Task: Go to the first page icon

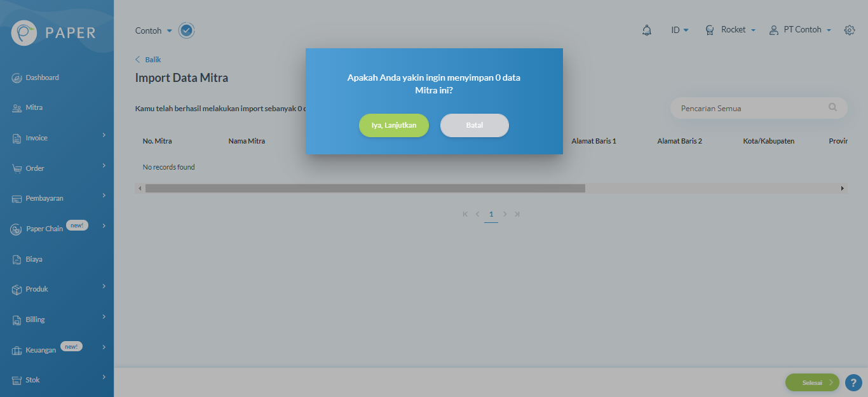Action: point(465,214)
